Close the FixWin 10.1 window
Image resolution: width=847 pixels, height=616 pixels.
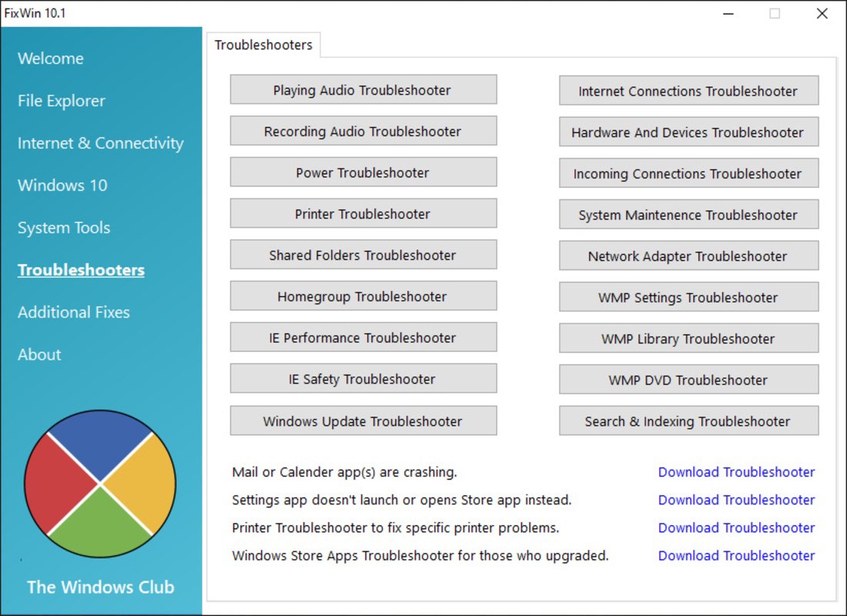coord(822,14)
